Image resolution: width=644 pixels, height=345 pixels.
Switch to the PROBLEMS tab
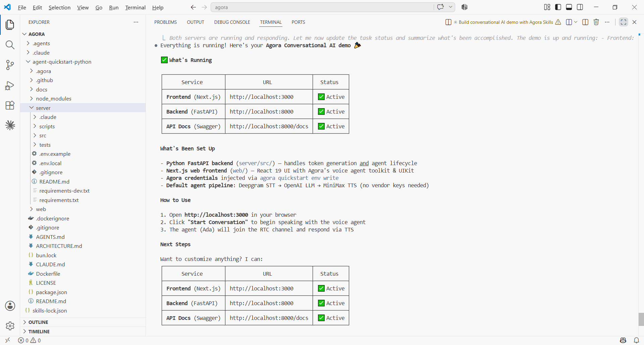pos(165,22)
